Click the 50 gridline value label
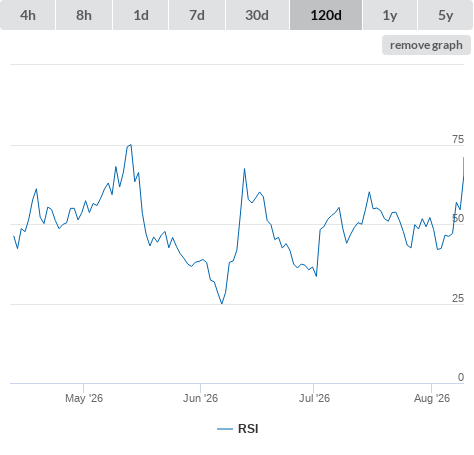Screen dimensions: 474x455 tap(458, 218)
